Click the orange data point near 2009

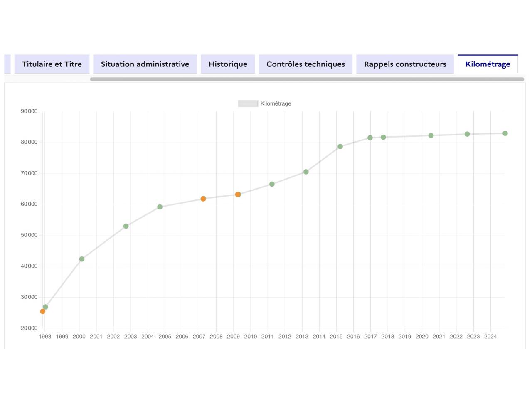coord(238,195)
